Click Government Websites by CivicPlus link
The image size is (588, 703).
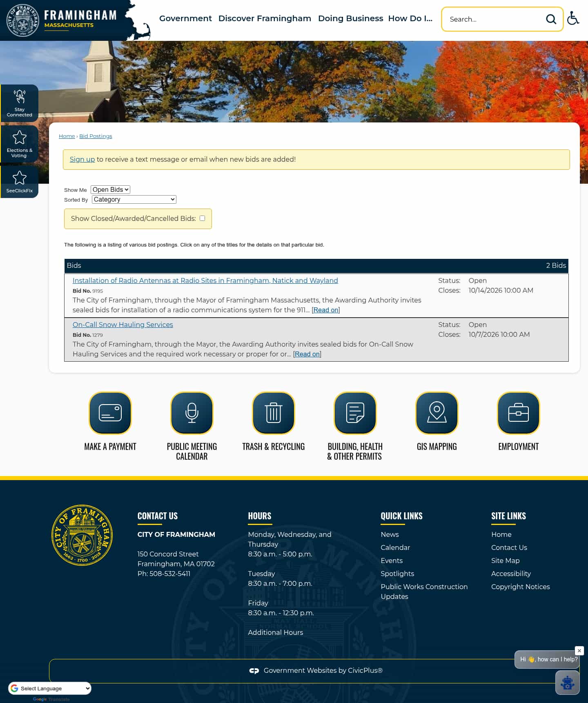point(323,670)
